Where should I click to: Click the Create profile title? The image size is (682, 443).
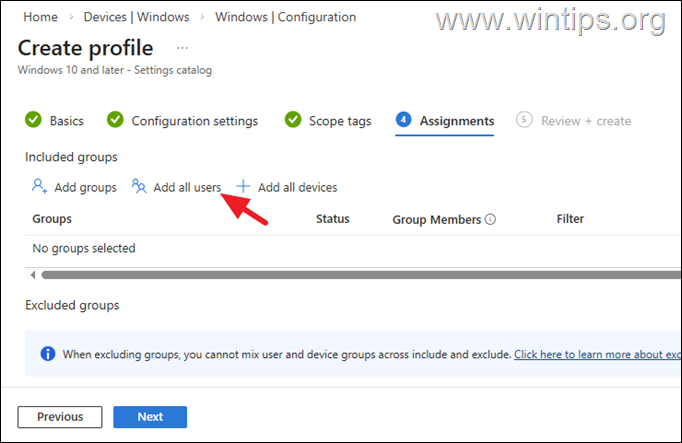click(85, 48)
